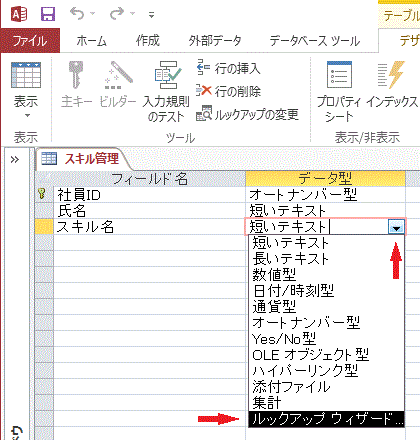Choose OLE オブジェクト型 from the list

click(326, 355)
